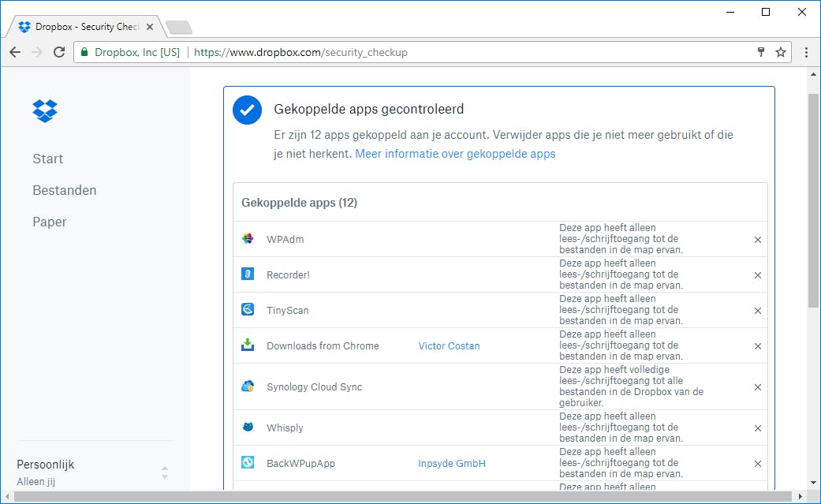
Task: Click the Downloads from Chrome icon
Action: tap(248, 345)
